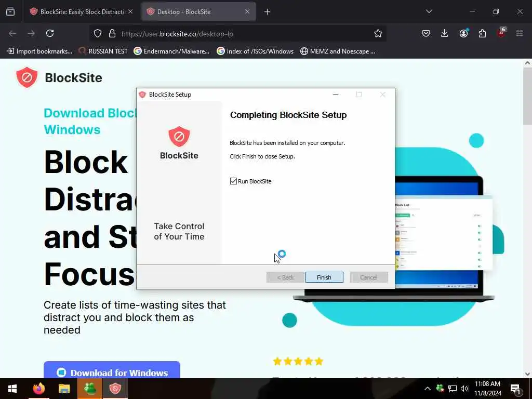Click the scrollbar up arrow
Viewport: 532px width, 399px height.
(527, 63)
